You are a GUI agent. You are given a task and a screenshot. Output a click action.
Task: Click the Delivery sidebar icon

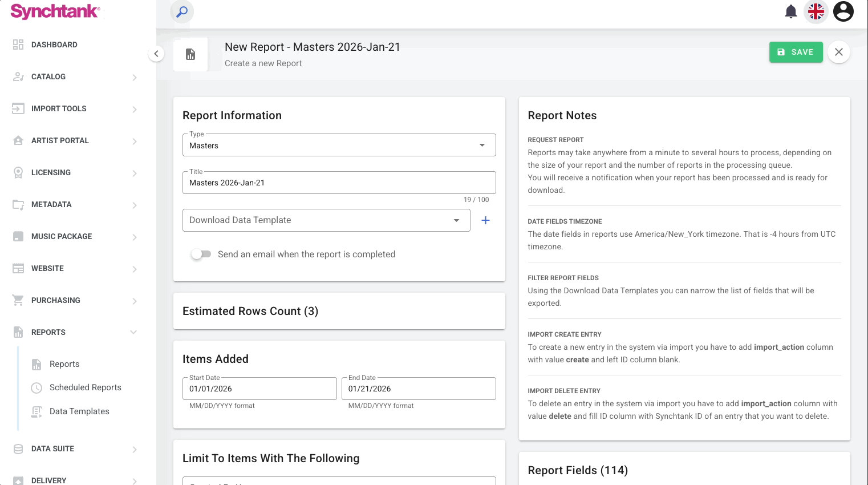pyautogui.click(x=18, y=480)
